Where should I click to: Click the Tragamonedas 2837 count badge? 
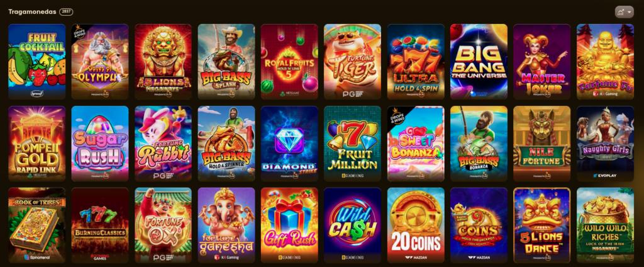(66, 12)
